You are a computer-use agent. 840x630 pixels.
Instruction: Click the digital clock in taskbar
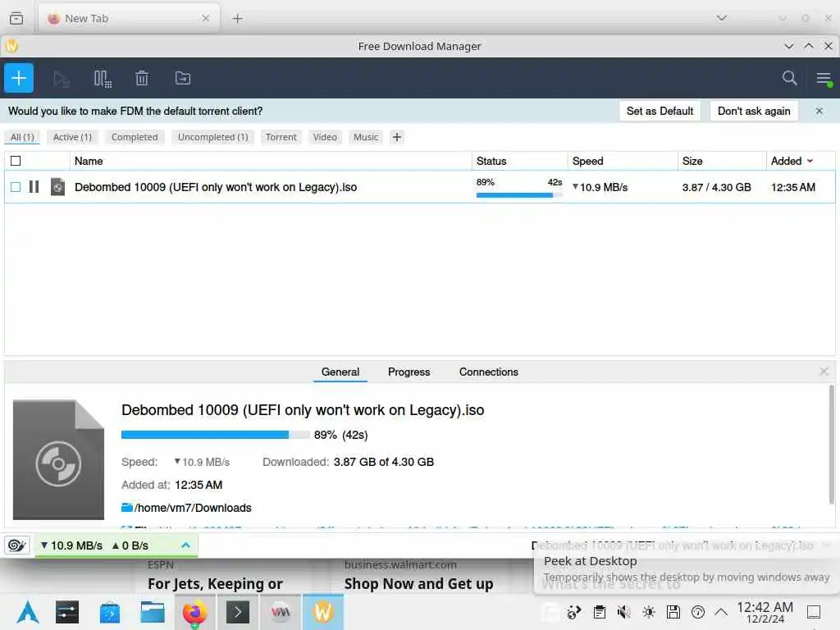[x=765, y=612]
